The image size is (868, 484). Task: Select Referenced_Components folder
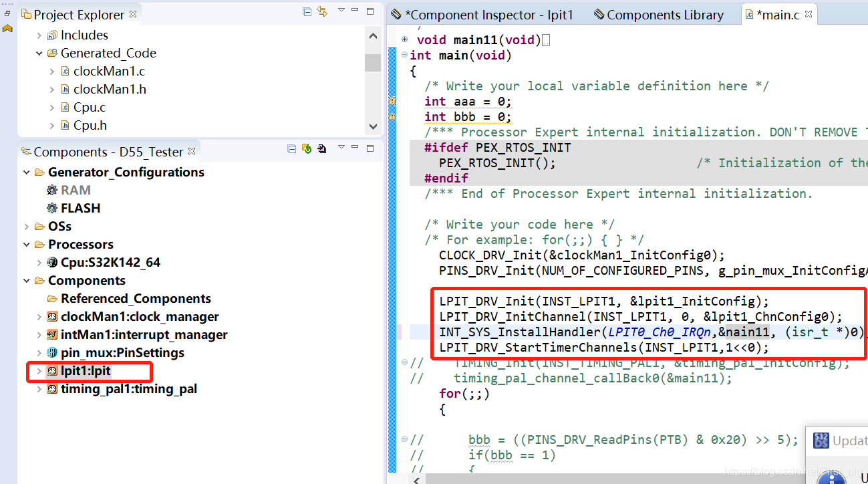(136, 299)
